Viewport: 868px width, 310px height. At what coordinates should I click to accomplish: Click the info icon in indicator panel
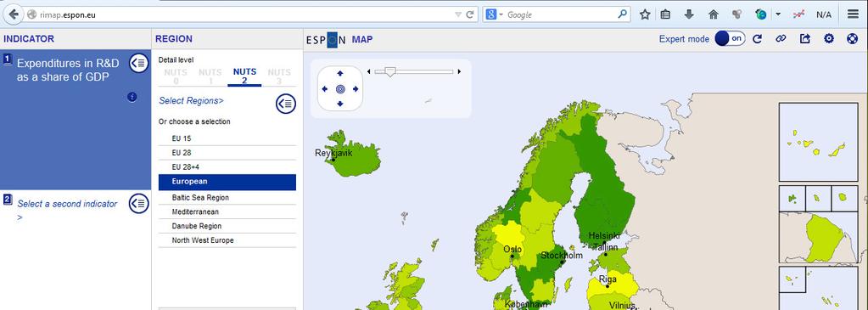coord(132,97)
